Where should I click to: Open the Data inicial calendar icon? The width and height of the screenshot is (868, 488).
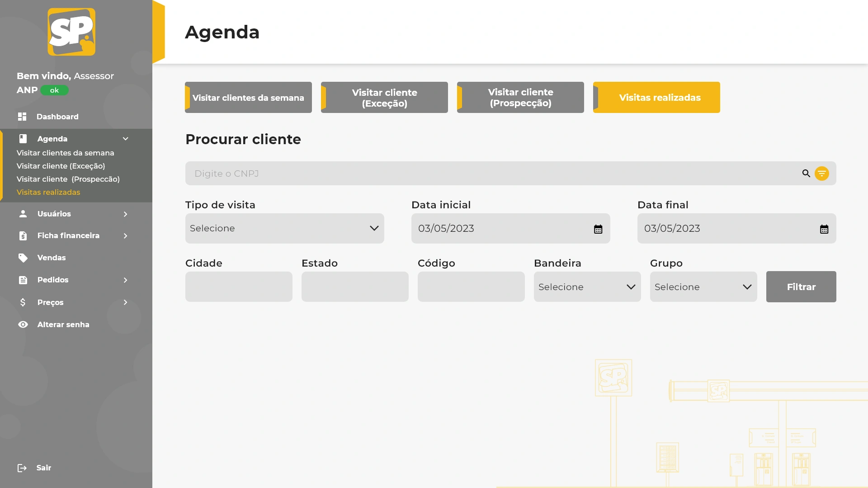pos(598,229)
